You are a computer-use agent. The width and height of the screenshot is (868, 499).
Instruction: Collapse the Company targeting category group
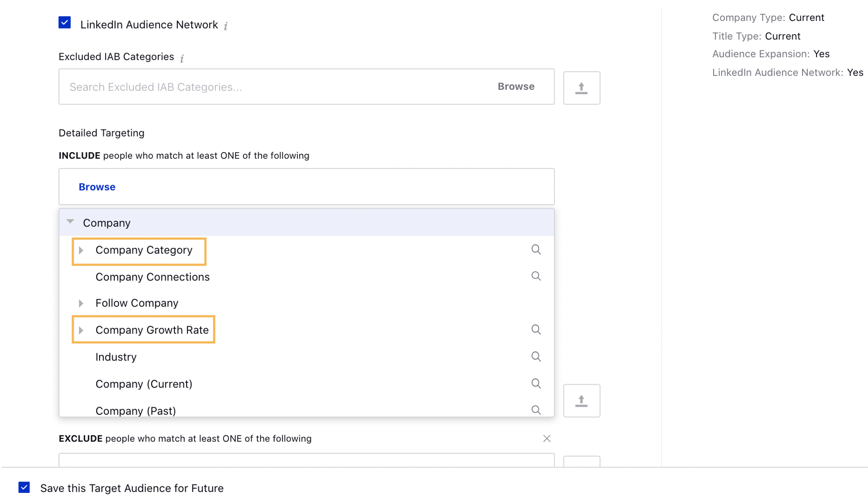(70, 222)
